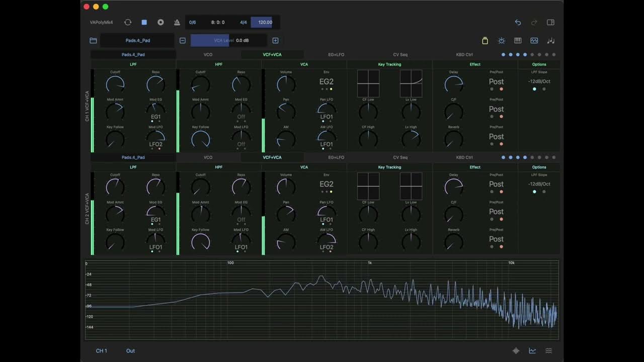Select the VCF+VCA tab in CH 1
This screenshot has height=362, width=644.
click(x=272, y=54)
